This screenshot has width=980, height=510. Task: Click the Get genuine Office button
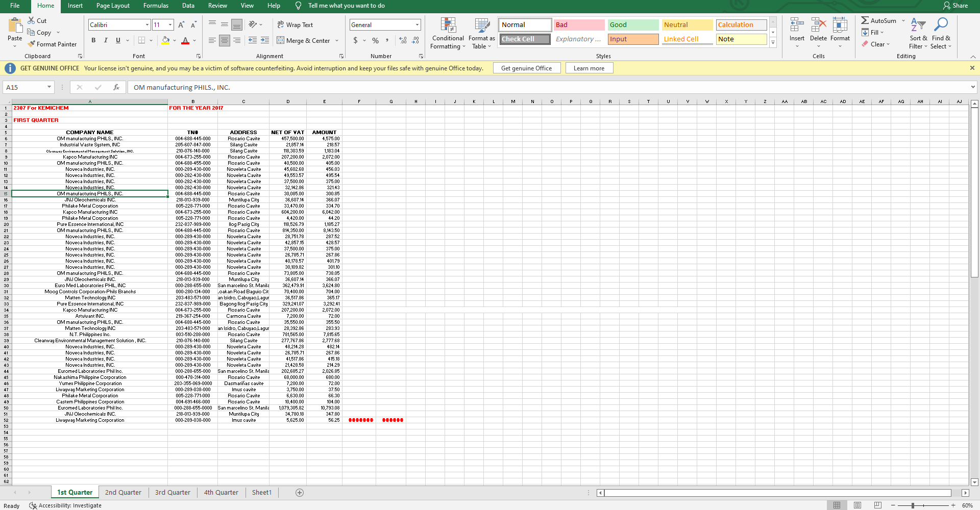tap(526, 68)
